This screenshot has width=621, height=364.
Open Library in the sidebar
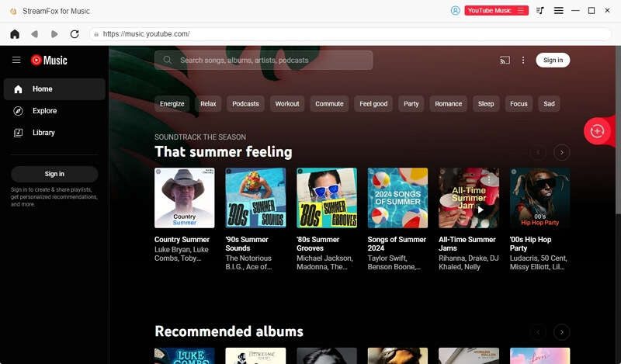pyautogui.click(x=54, y=133)
